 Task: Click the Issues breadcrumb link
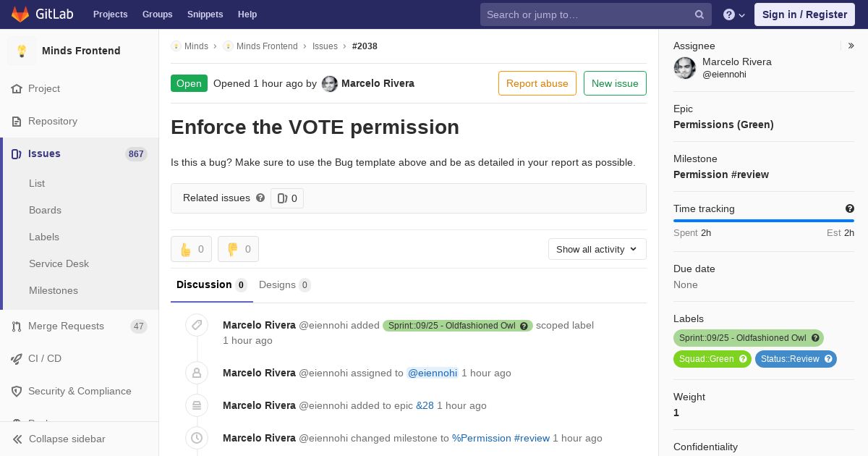(x=325, y=46)
